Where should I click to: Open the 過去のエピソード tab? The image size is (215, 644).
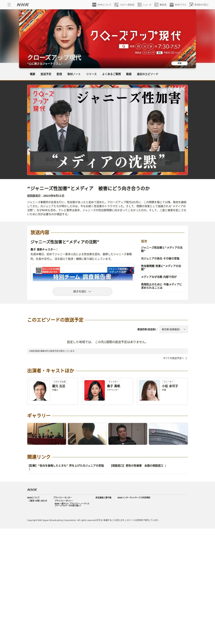[x=147, y=74]
